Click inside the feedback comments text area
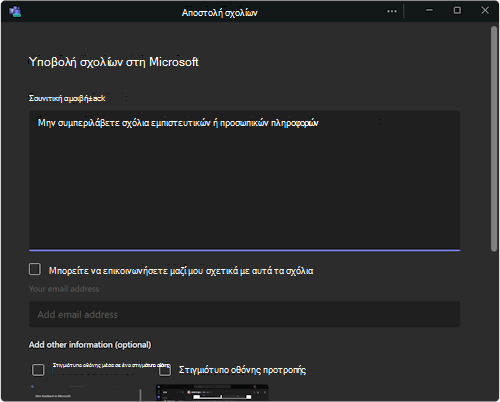 coord(245,180)
